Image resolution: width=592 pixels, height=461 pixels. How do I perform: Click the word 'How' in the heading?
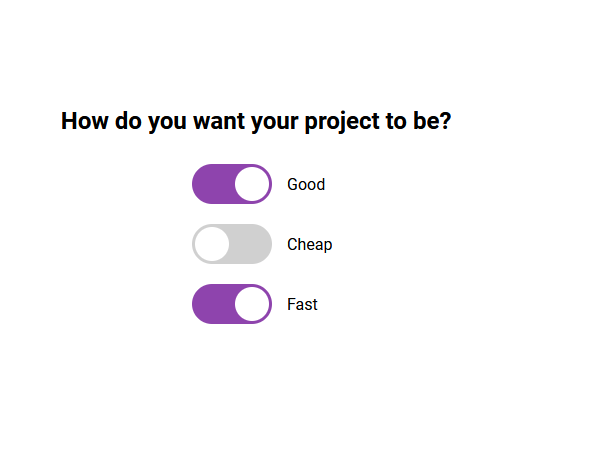[x=85, y=121]
